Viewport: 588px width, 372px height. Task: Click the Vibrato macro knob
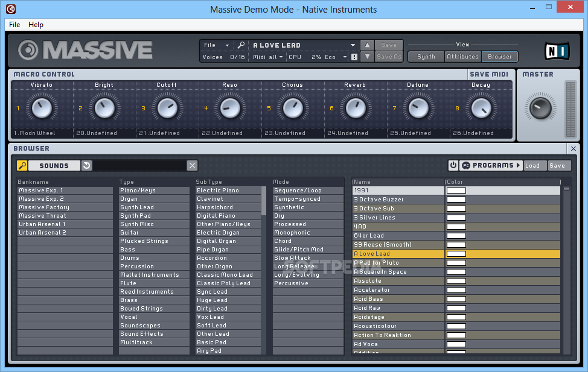coord(42,109)
